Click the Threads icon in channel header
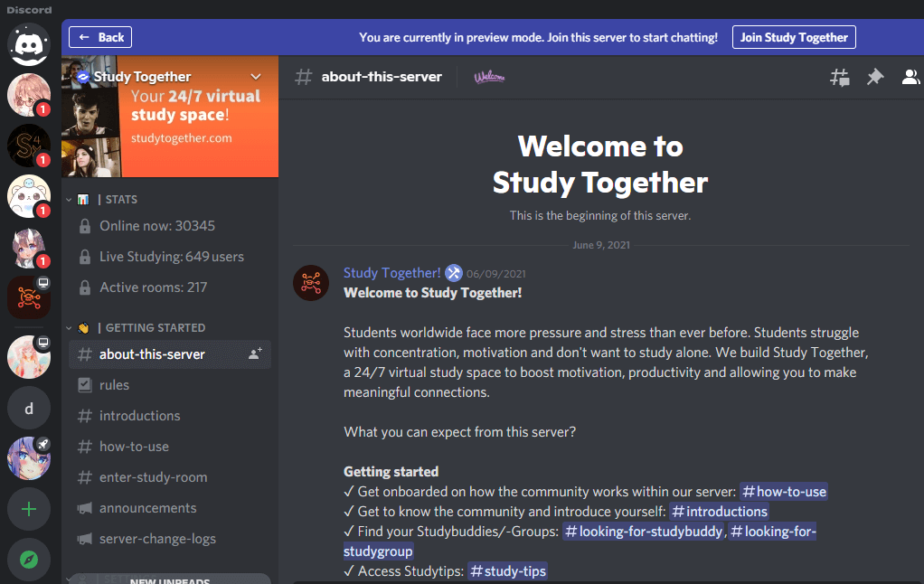Image resolution: width=924 pixels, height=584 pixels. click(x=840, y=77)
